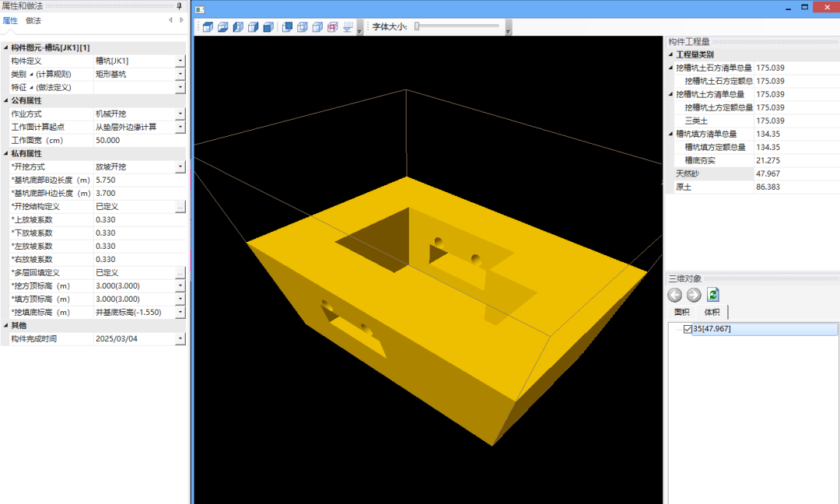The width and height of the screenshot is (840, 504).
Task: Click the 基坑底部H边长度 value field
Action: point(139,194)
